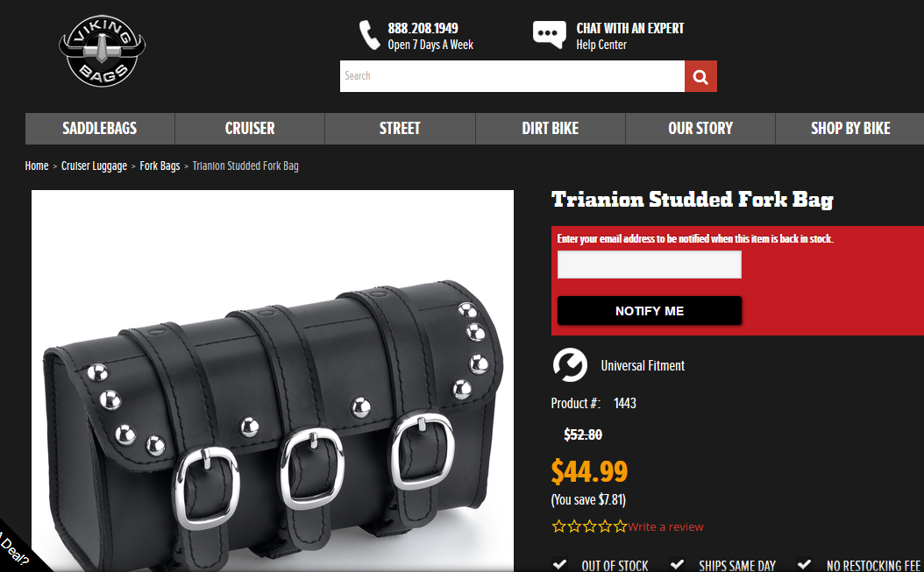The height and width of the screenshot is (572, 924).
Task: Open the Cruiser menu
Action: pos(250,129)
